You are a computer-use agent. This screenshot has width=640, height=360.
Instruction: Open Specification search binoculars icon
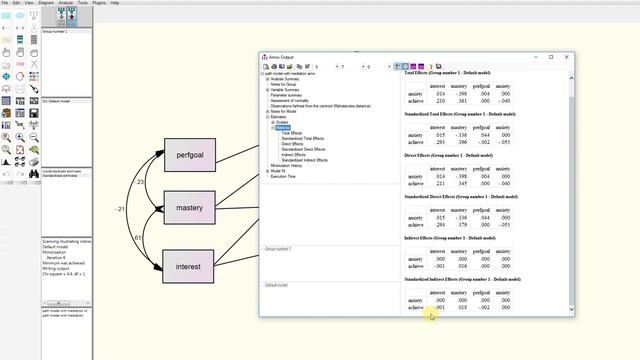[34, 174]
